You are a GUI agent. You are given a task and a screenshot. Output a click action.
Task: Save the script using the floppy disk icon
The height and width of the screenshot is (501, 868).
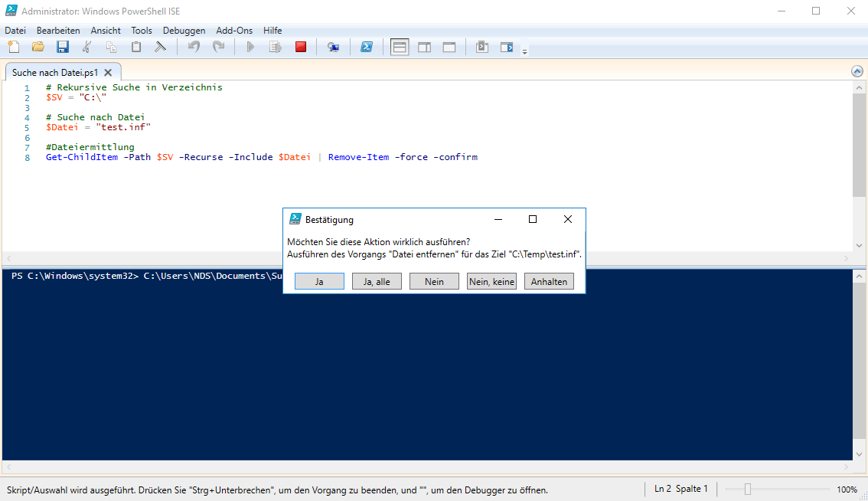pyautogui.click(x=63, y=47)
